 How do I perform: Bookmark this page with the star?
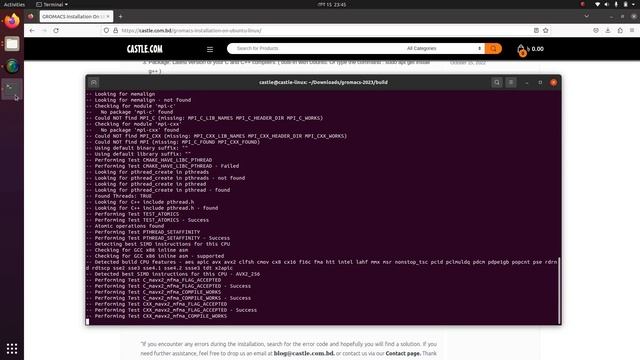pyautogui.click(x=546, y=31)
